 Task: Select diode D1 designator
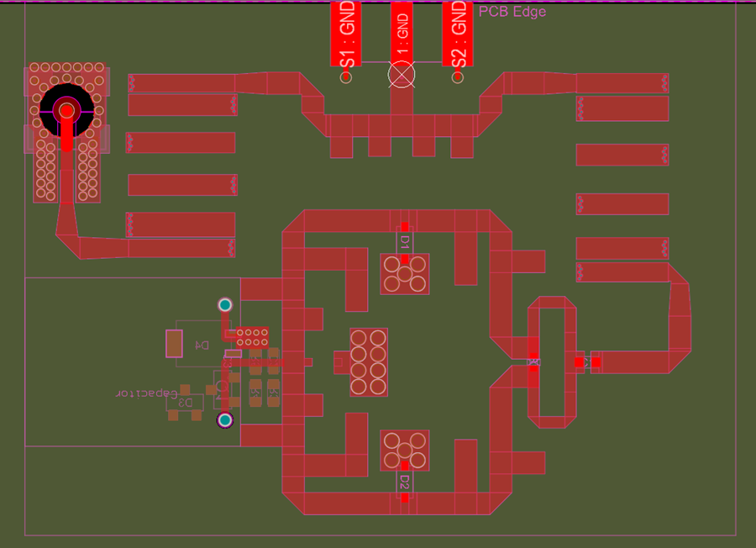[405, 243]
